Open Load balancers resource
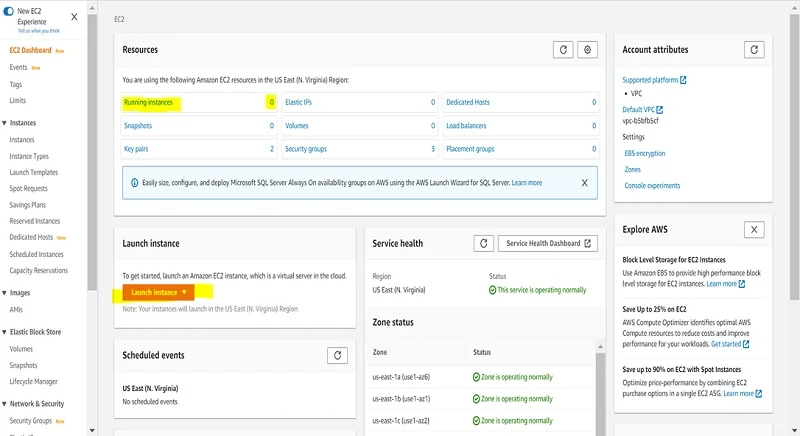 pos(466,125)
